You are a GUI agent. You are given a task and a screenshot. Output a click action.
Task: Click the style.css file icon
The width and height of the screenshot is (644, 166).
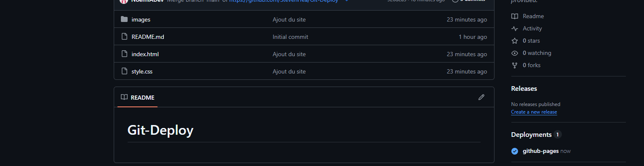point(124,71)
